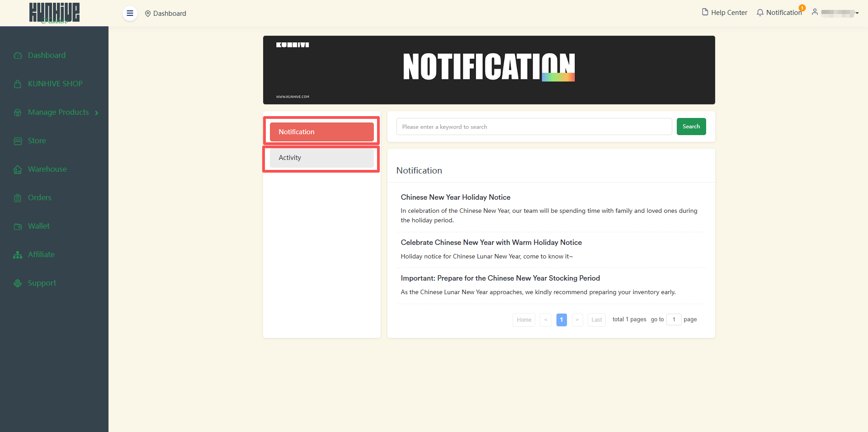Click the Support headset icon

[18, 283]
